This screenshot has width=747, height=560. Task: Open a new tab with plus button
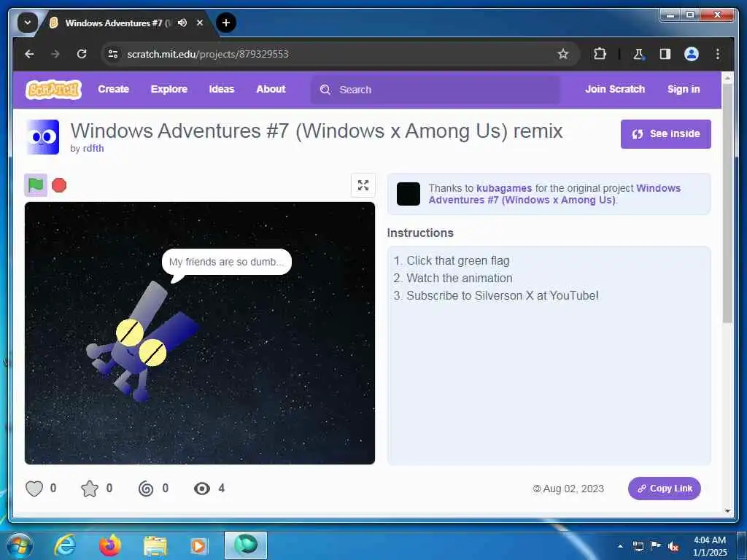click(x=226, y=23)
